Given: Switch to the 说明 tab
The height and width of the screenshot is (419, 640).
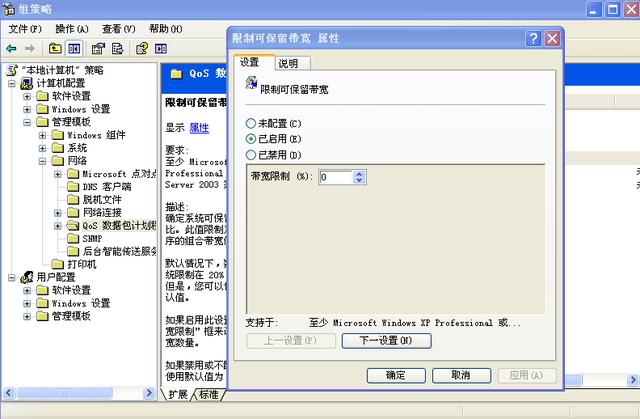Looking at the screenshot, I should click(x=288, y=63).
